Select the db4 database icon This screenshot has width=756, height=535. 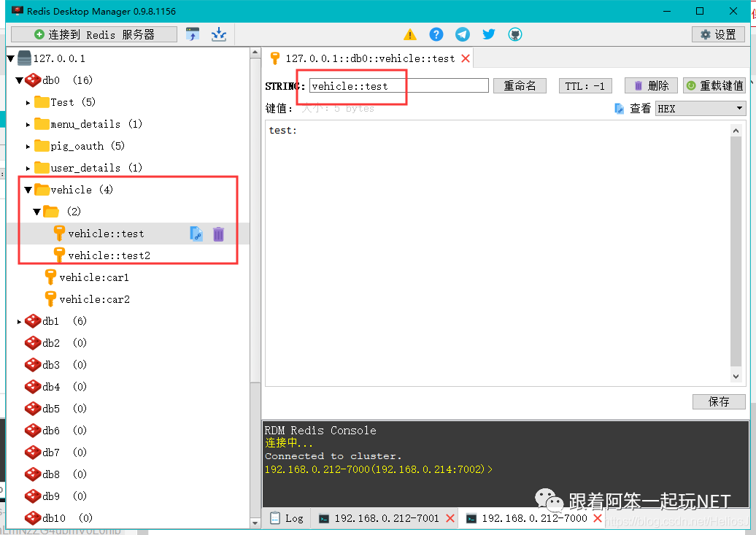33,387
